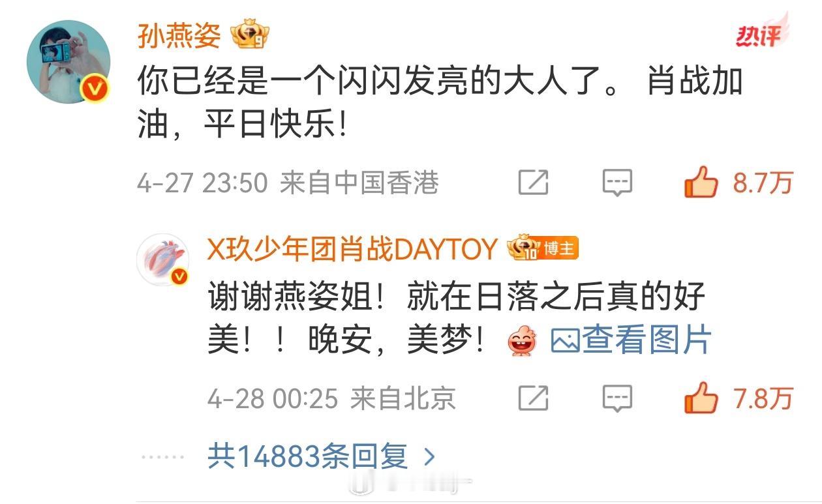Screen dimensions: 822x504
Task: Comment on the 4-28 00:25 reply
Action: coord(616,398)
